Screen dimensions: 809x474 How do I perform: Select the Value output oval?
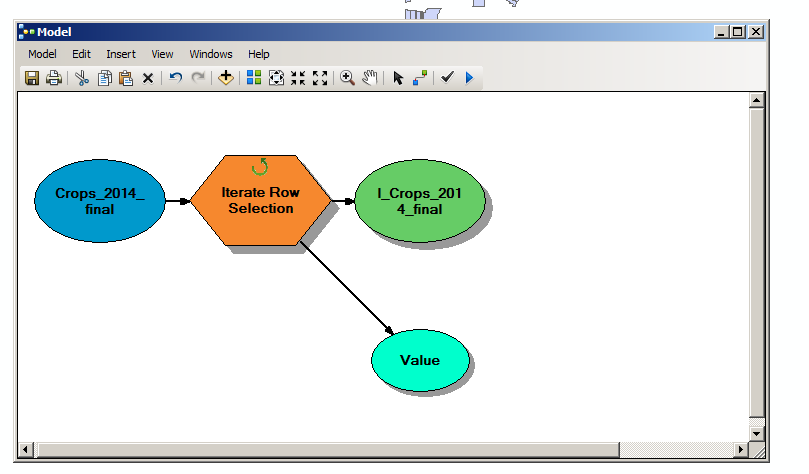coord(420,360)
